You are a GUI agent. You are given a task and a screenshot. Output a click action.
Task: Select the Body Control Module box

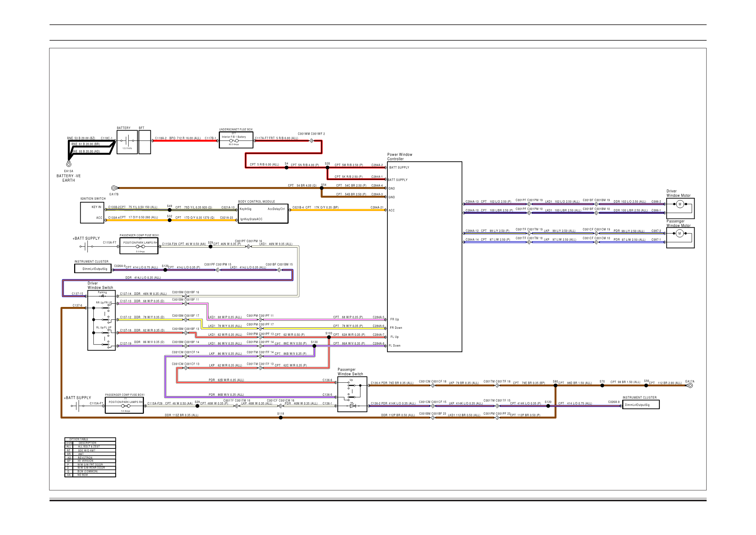click(x=263, y=214)
